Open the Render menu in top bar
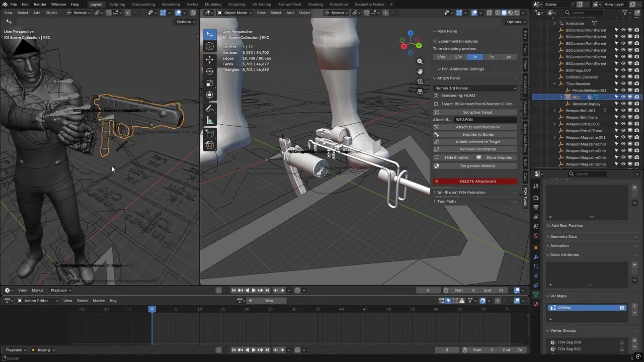Screen dimensions: 644x362 (40, 4)
